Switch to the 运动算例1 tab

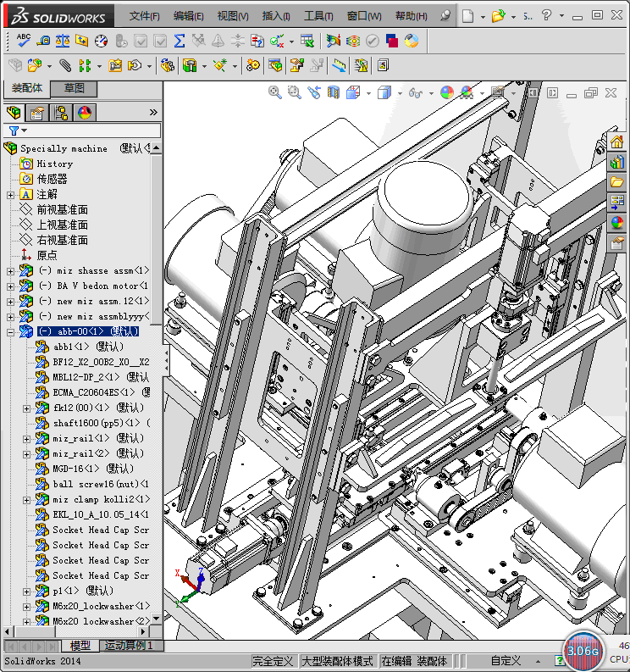pyautogui.click(x=129, y=646)
